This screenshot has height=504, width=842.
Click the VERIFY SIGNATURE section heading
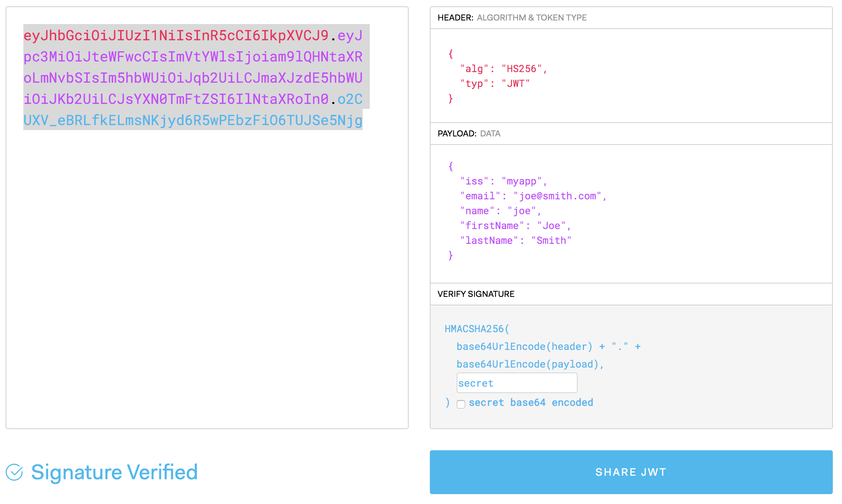pos(476,294)
